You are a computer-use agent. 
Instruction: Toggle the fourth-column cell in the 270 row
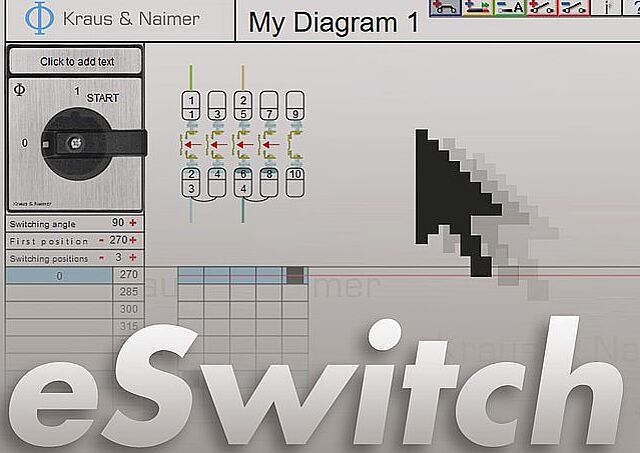click(x=269, y=275)
